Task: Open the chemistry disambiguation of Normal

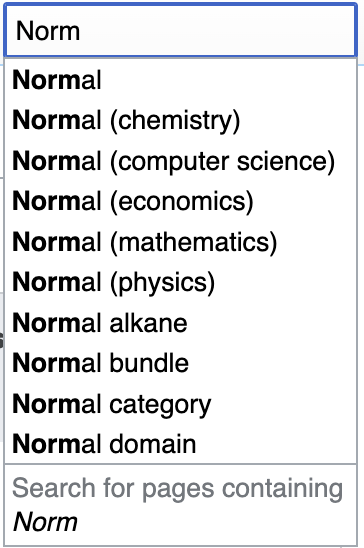Action: pos(181,121)
